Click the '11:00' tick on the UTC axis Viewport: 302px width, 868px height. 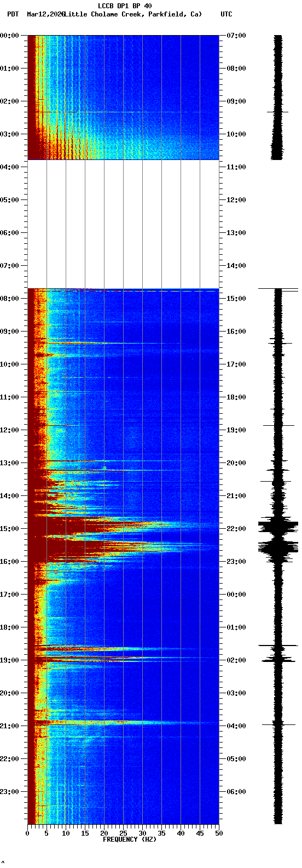[236, 167]
